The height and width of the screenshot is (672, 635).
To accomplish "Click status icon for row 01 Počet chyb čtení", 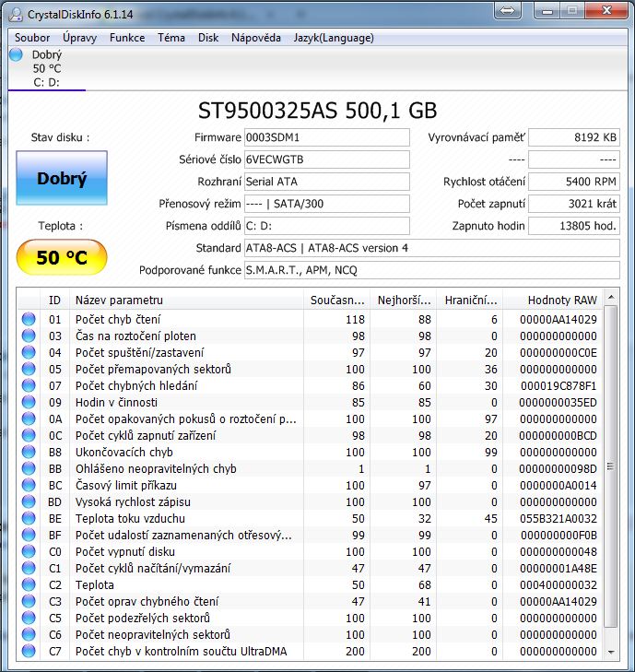I will pyautogui.click(x=29, y=320).
